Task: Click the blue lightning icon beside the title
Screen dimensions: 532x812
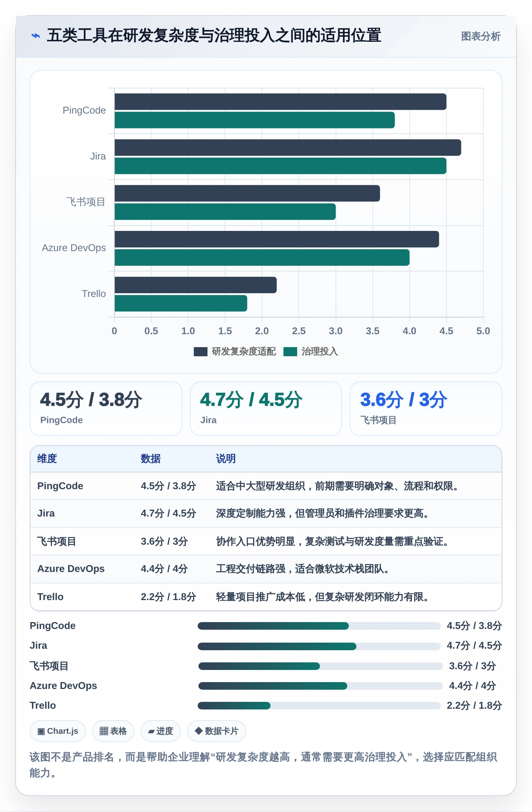Action: pyautogui.click(x=36, y=36)
